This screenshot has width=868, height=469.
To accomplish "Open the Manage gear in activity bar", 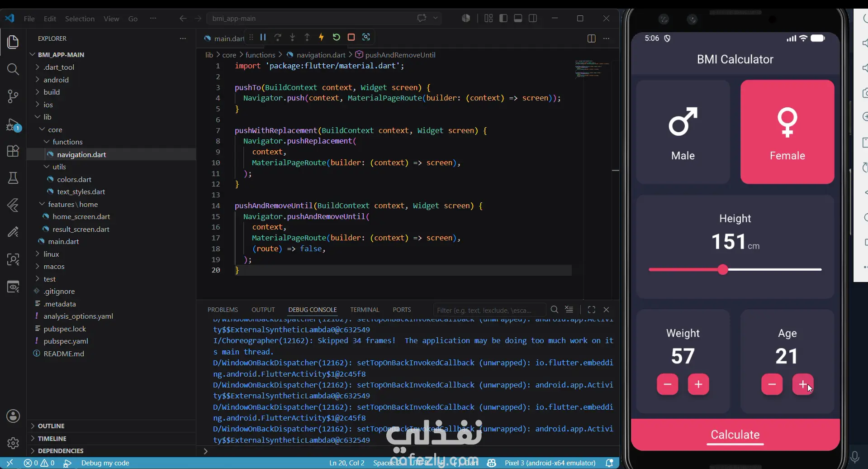I will pyautogui.click(x=13, y=443).
